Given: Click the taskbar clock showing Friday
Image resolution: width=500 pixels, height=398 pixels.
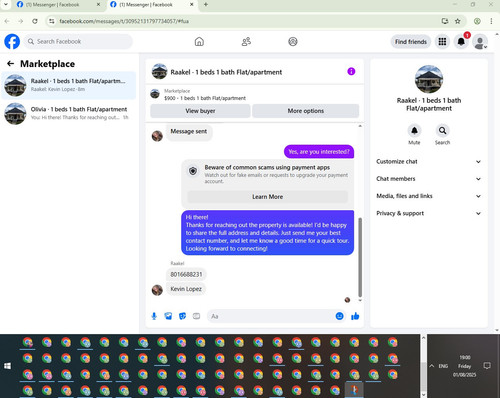Looking at the screenshot, I should [x=464, y=366].
